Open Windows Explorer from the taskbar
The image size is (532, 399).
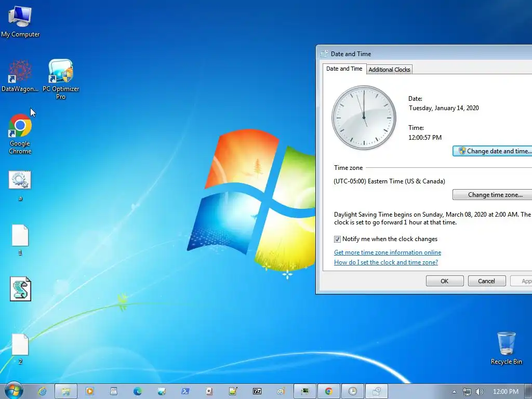pos(66,392)
